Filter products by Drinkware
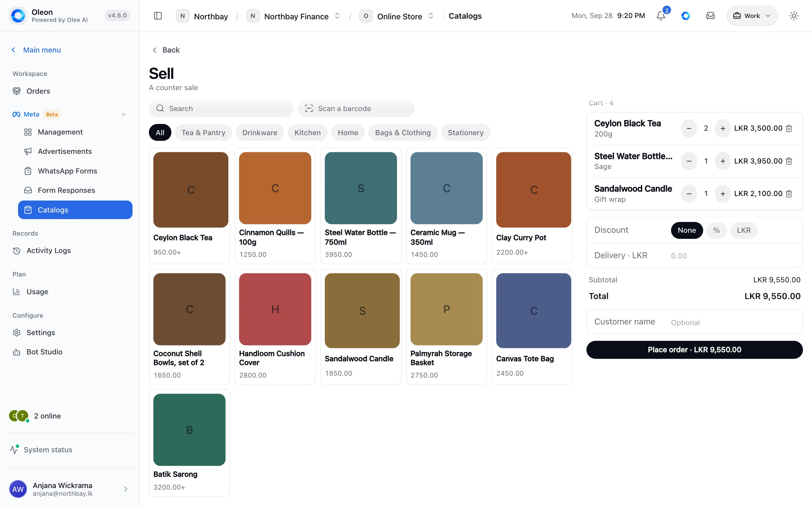 (260, 132)
